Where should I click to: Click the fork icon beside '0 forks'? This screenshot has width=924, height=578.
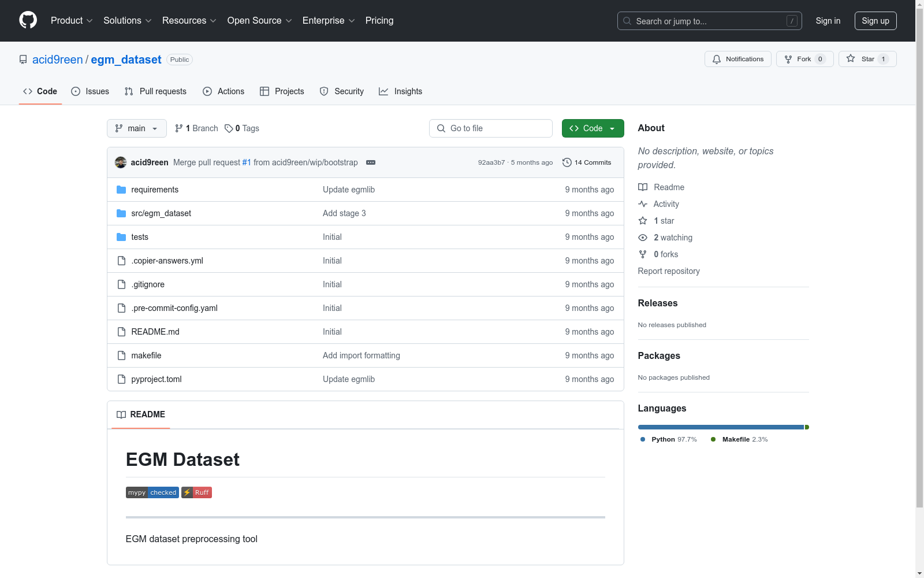643,254
